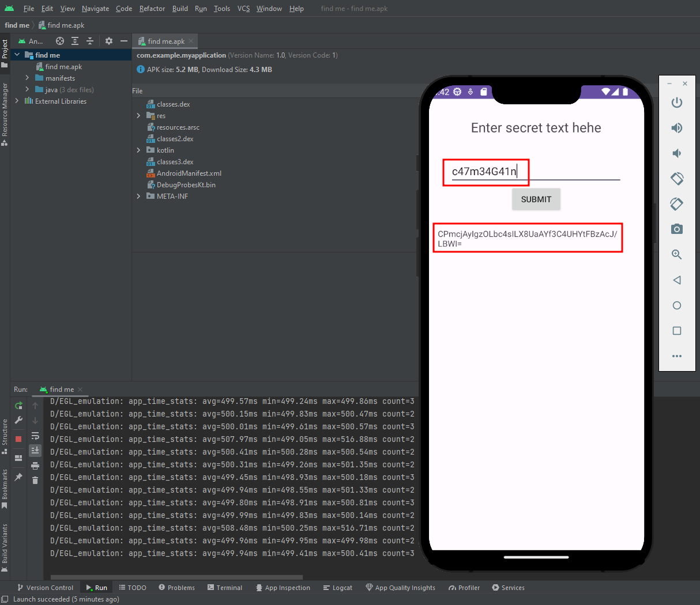Expand the kotlin folder in APK viewer
Image resolution: width=700 pixels, height=605 pixels.
[x=138, y=150]
